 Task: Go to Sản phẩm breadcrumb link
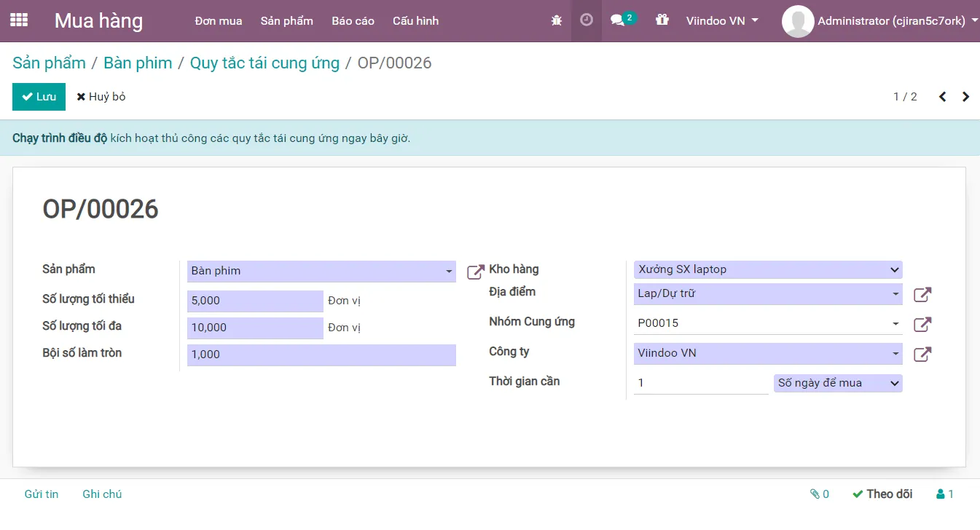click(50, 63)
